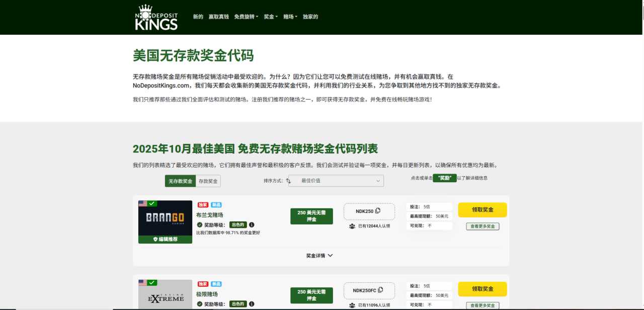Click the NDK250FC code box
The width and height of the screenshot is (644, 310).
[369, 290]
